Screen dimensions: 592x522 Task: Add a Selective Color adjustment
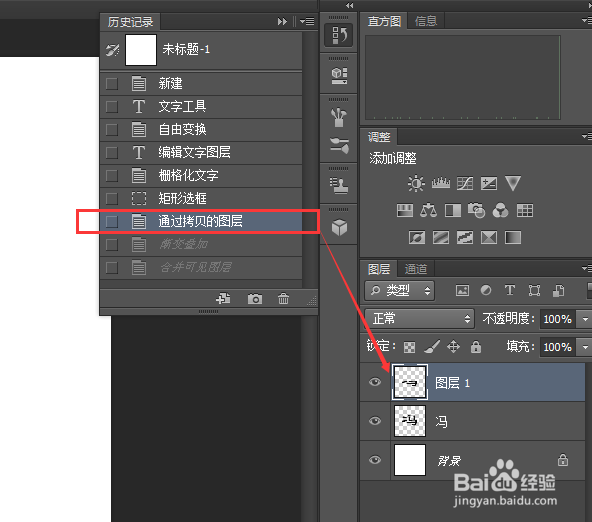[489, 238]
